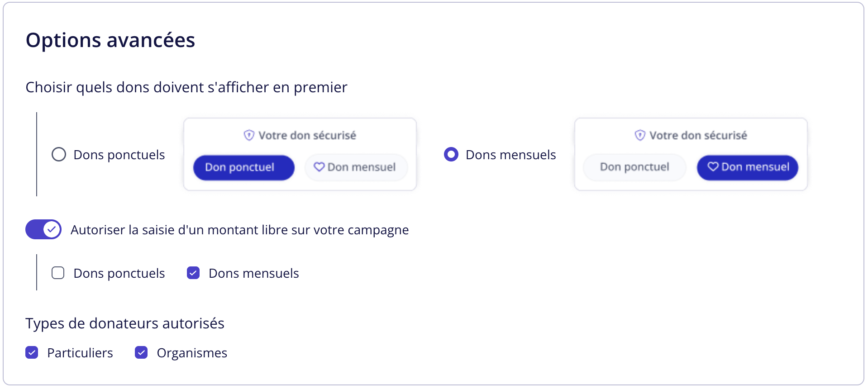Click the highlighted 'Don ponctuel' button in left preview

243,167
